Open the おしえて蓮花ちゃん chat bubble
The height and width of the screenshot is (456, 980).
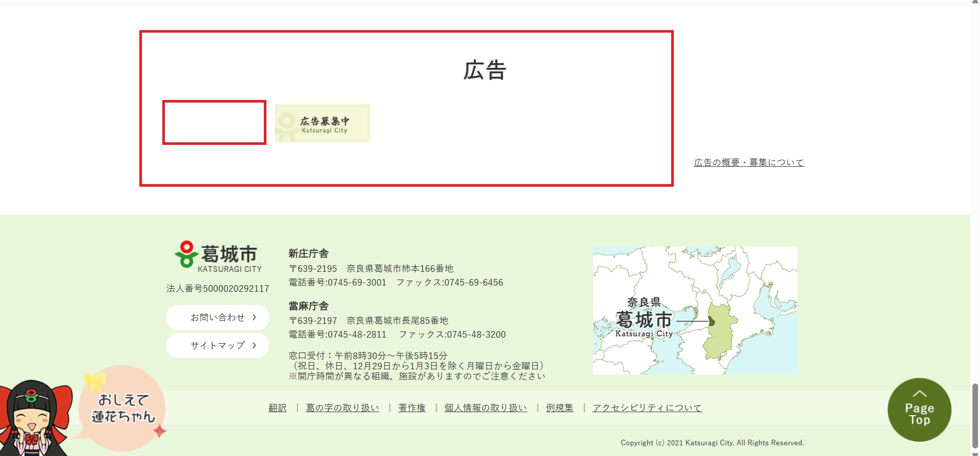coord(122,408)
